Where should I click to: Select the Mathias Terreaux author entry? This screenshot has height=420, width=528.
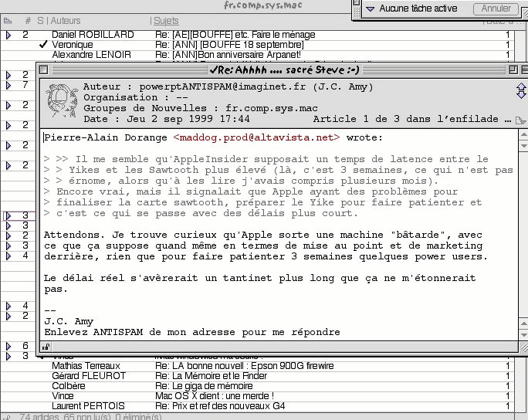(x=86, y=366)
